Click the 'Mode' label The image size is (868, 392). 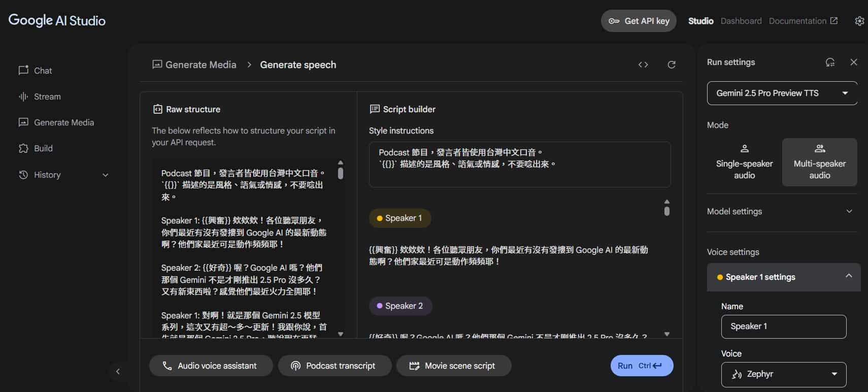pyautogui.click(x=717, y=125)
